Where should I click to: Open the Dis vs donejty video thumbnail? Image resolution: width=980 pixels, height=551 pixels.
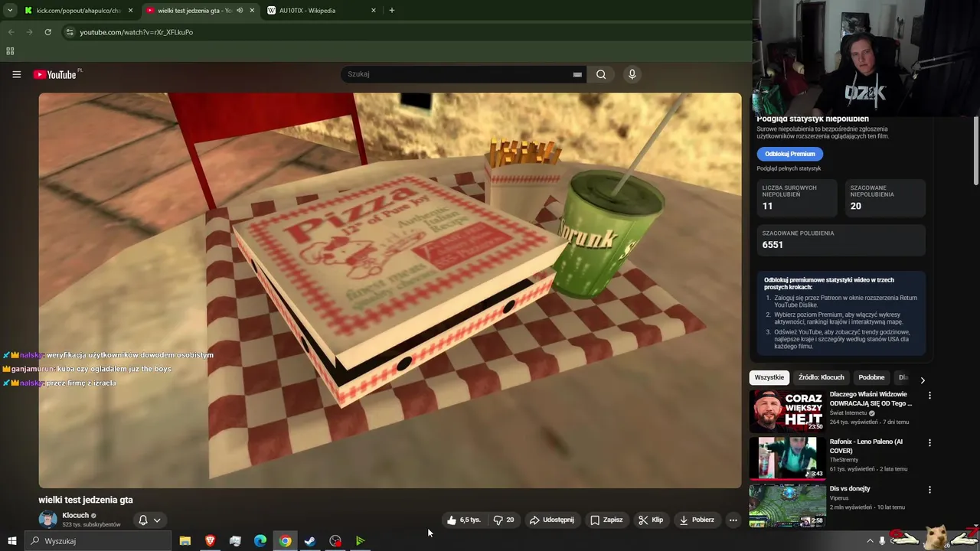point(787,506)
